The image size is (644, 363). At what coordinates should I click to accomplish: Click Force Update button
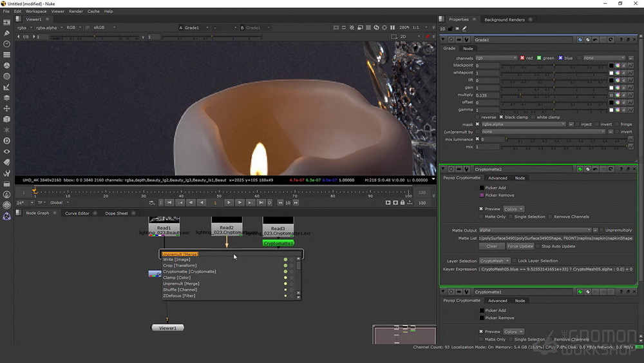pos(520,246)
